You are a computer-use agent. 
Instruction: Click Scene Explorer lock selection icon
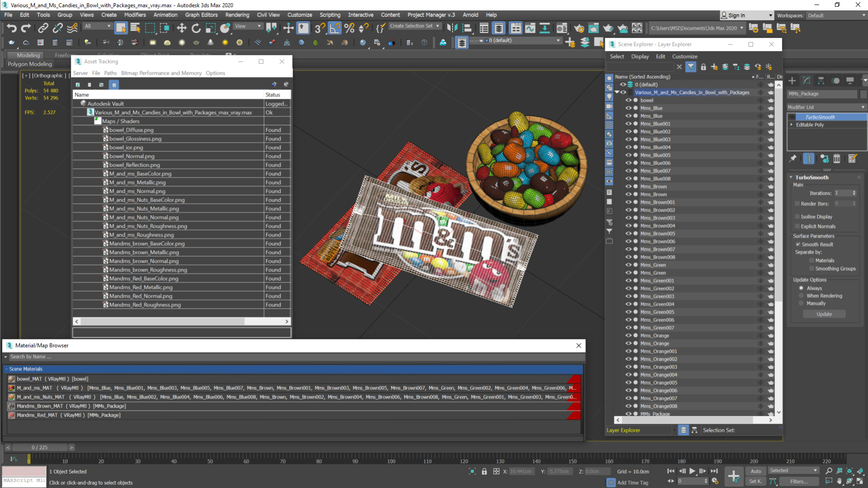click(x=703, y=67)
